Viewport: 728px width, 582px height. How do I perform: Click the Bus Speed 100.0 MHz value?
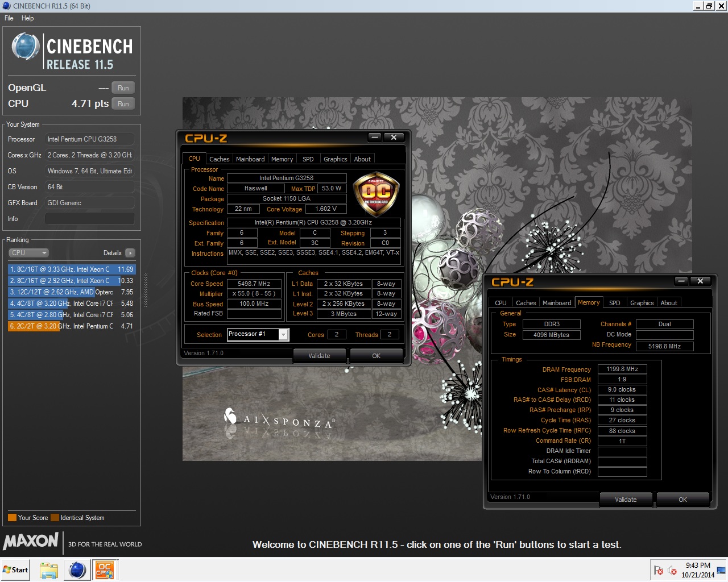tap(254, 304)
